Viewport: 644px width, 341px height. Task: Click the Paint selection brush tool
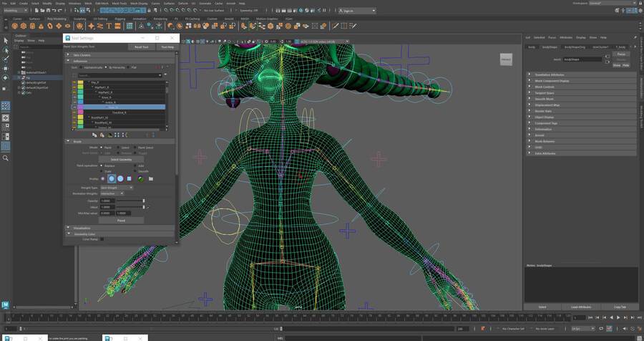coord(6,59)
